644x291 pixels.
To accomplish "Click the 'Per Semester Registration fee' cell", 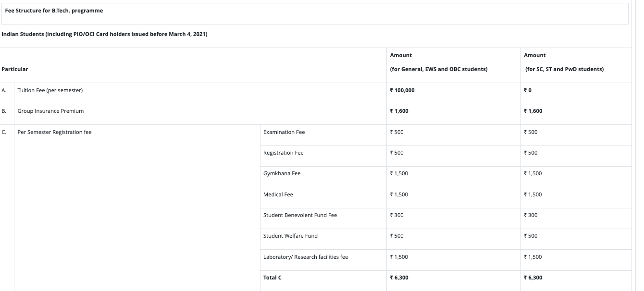I will [54, 132].
